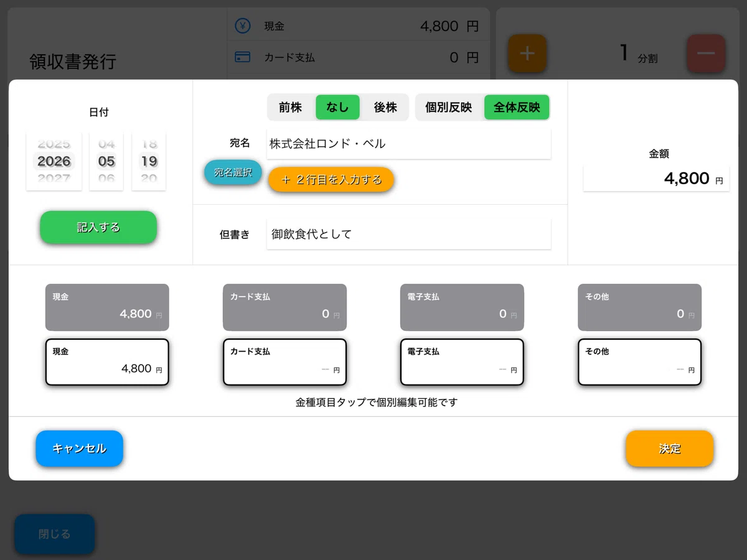Open 宛名選択 addressee selector
Screen dimensions: 747x560
pos(233,172)
